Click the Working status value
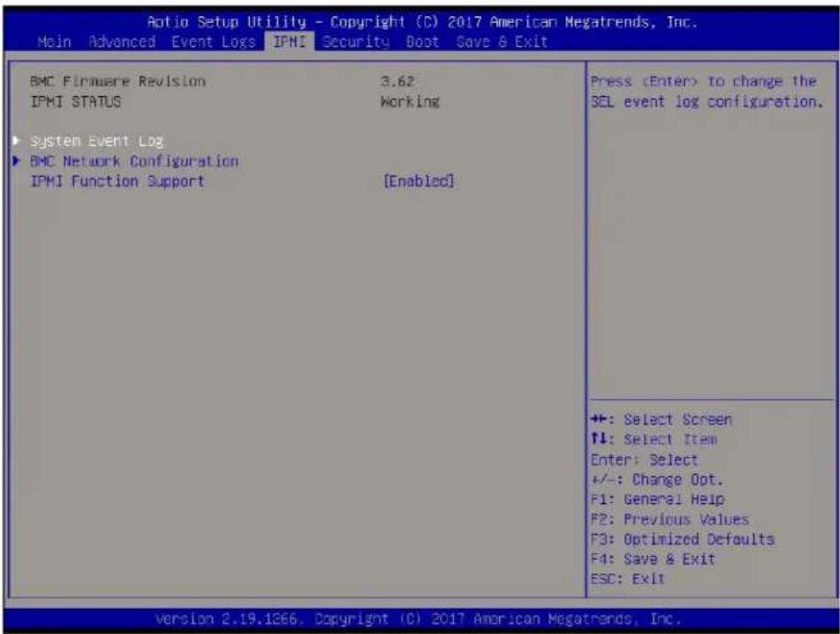Viewport: 840px width, 634px height. 410,102
